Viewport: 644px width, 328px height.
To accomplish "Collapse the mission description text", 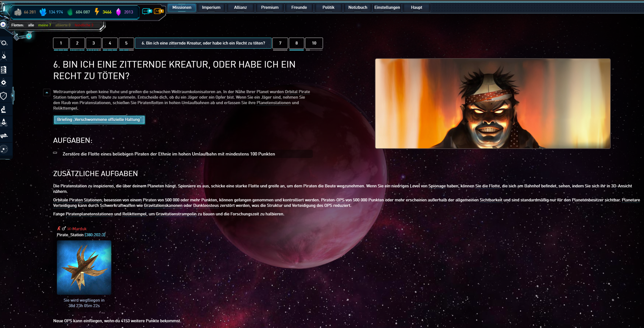I will [47, 93].
